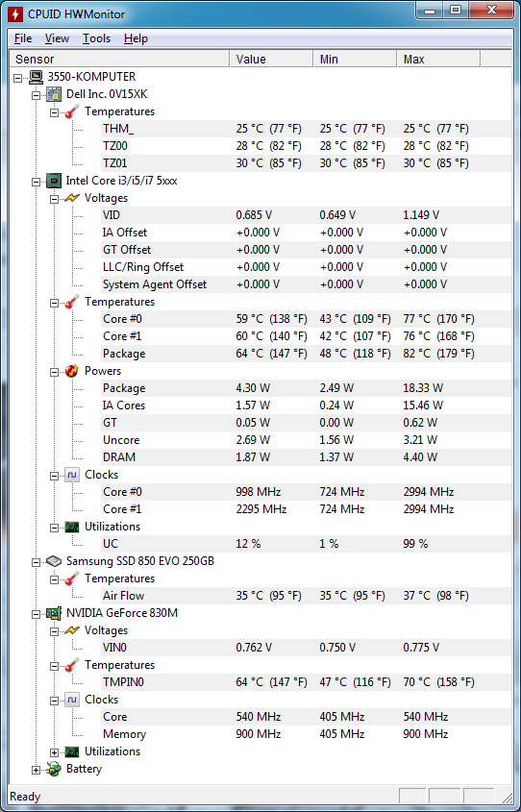Select the Package temperature row
This screenshot has height=812, width=521.
(306, 354)
